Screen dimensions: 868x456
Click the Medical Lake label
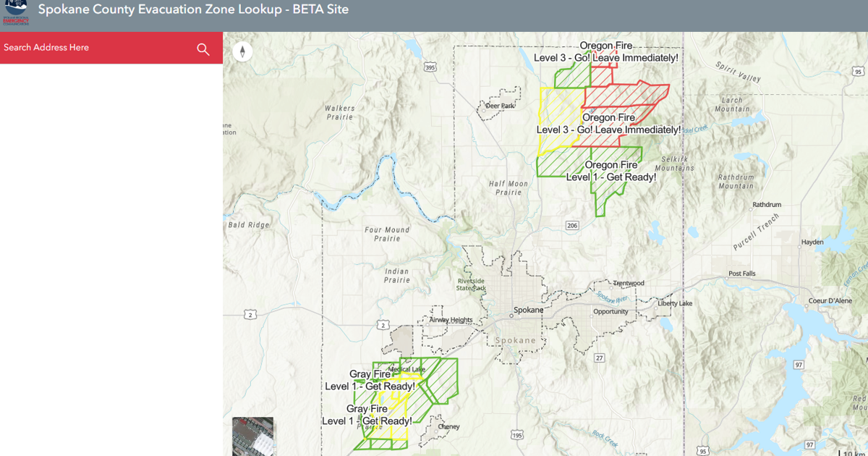click(407, 370)
